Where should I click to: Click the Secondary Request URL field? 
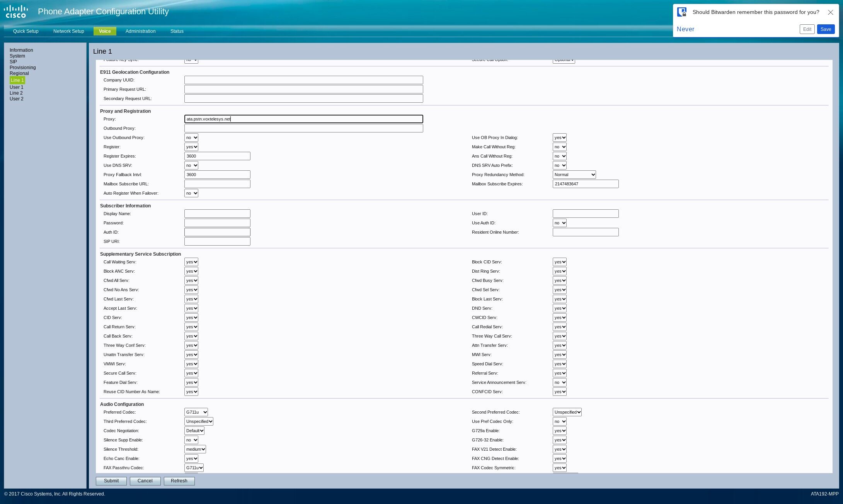[304, 98]
